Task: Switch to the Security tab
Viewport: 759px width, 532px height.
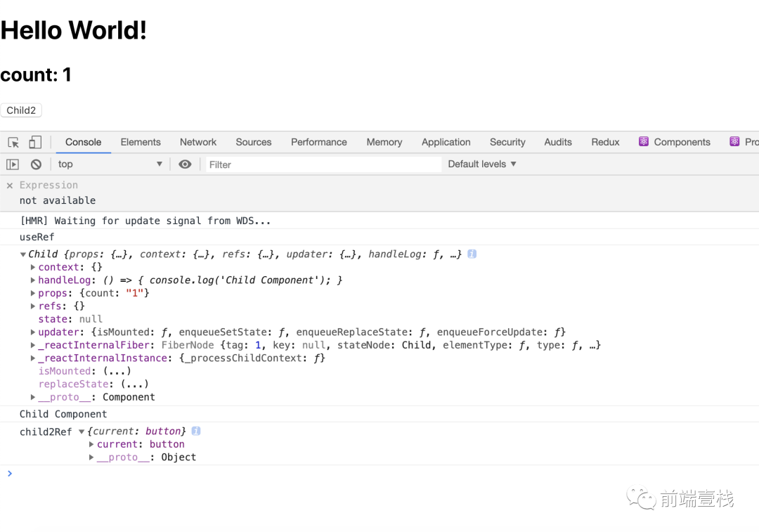Action: coord(507,143)
